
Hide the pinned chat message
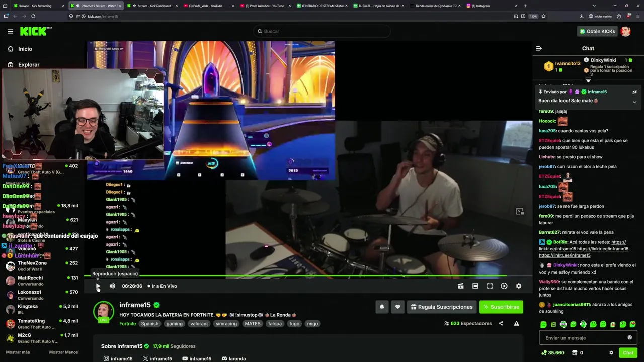click(634, 92)
